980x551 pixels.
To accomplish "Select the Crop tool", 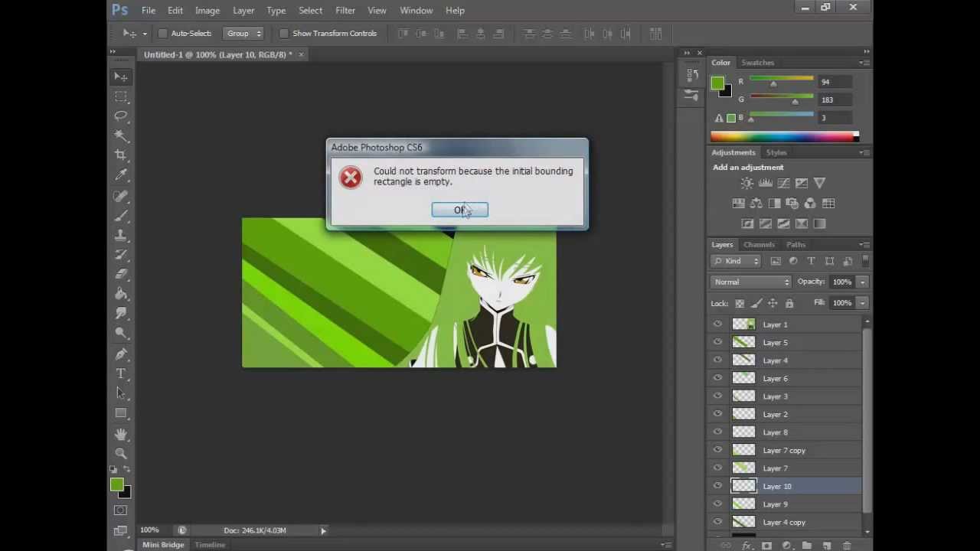I will (121, 155).
